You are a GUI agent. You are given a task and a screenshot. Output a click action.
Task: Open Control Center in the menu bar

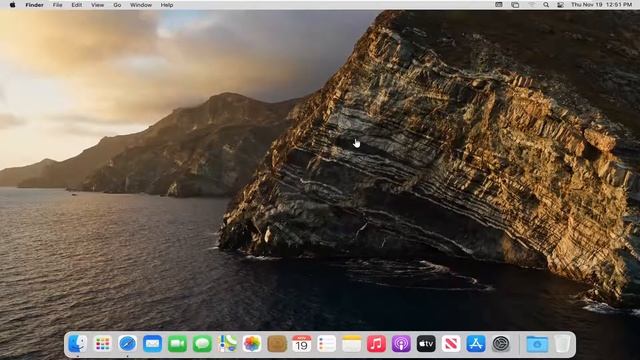[560, 5]
